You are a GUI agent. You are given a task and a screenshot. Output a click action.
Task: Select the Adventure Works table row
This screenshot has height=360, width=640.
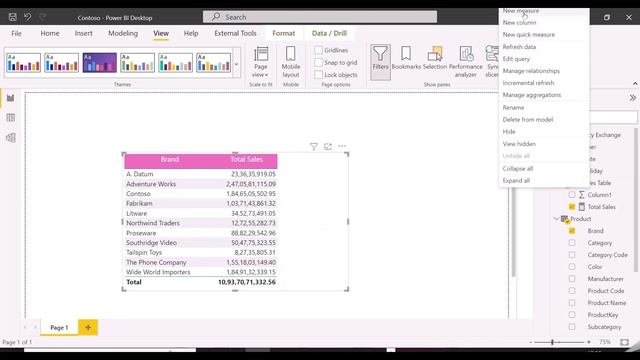200,184
